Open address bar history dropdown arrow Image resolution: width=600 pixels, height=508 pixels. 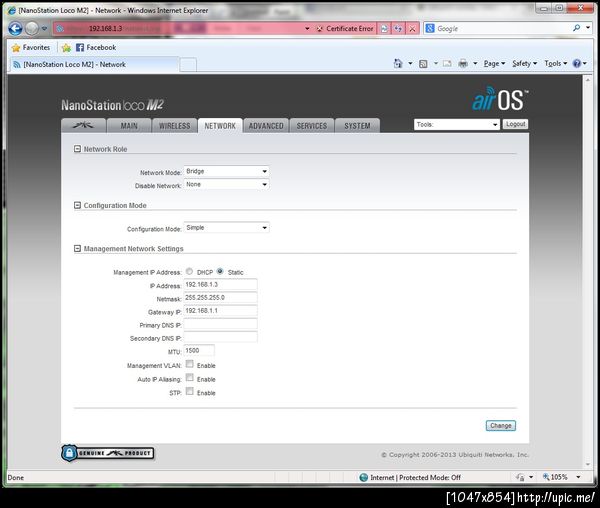[307, 29]
